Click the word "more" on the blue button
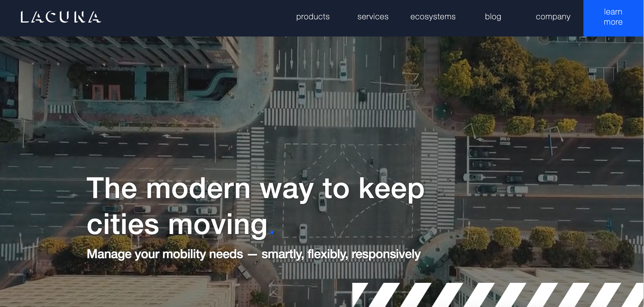644x307 pixels. coord(613,22)
